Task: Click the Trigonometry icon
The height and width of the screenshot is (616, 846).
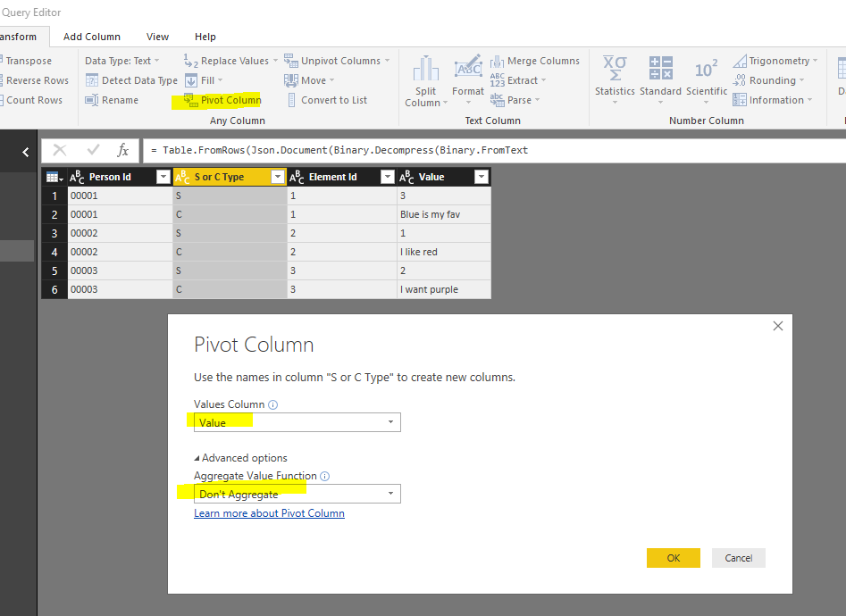Action: [x=740, y=61]
